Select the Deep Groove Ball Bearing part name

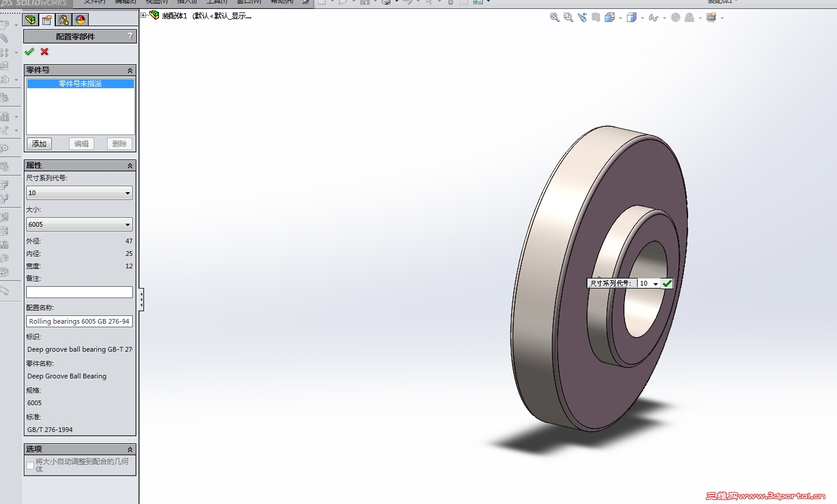pos(67,376)
